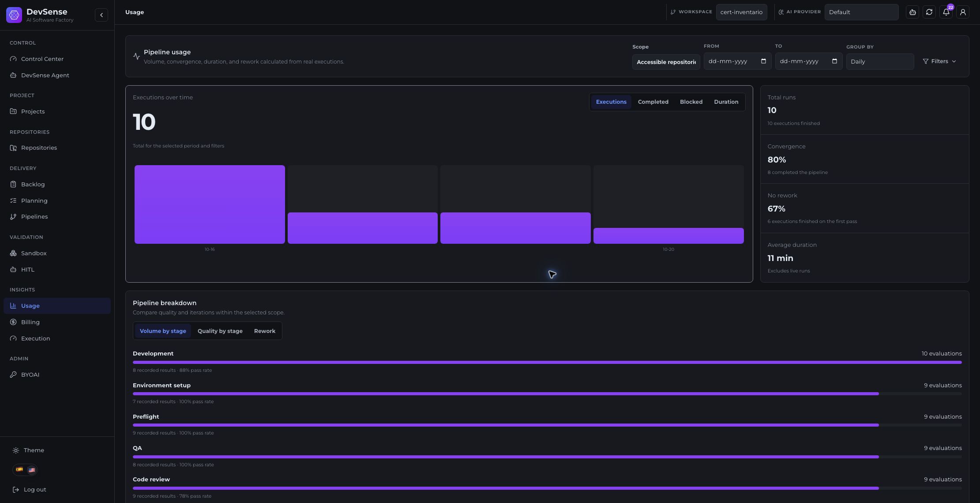Open Execution in the sidebar
This screenshot has height=503, width=980.
(57, 338)
